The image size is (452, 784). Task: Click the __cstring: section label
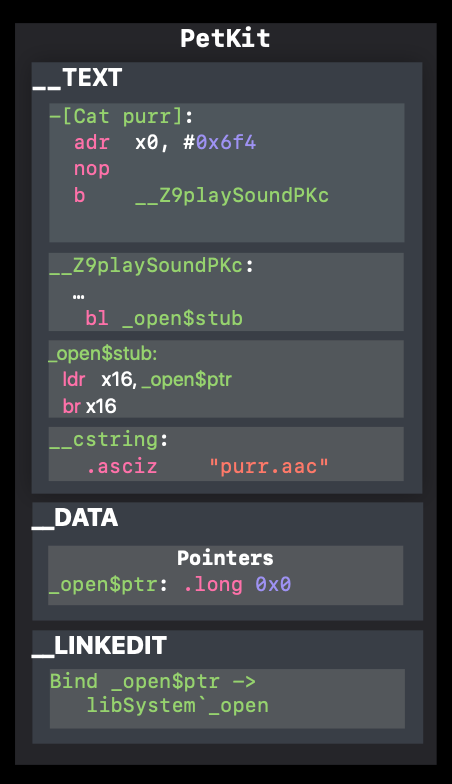point(108,440)
